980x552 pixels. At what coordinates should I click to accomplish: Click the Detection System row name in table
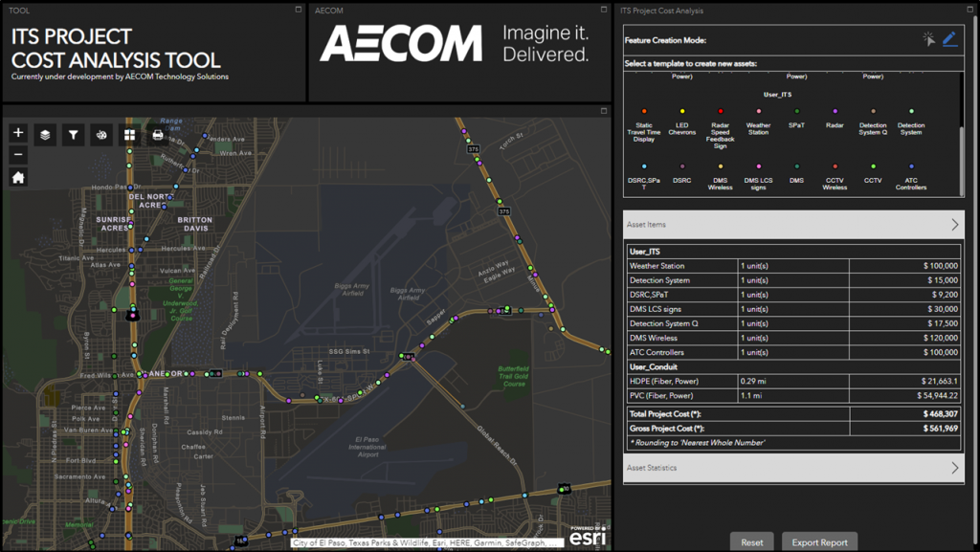coord(659,280)
